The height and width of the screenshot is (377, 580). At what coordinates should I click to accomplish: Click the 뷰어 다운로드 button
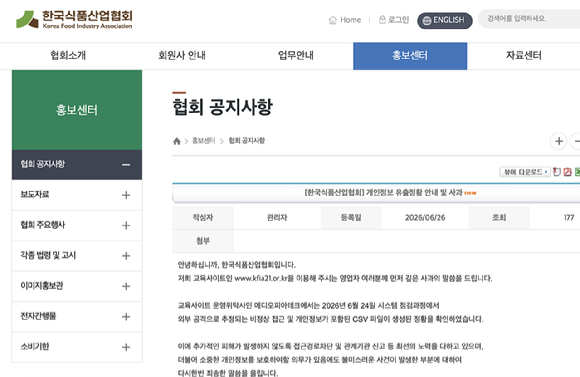click(525, 172)
